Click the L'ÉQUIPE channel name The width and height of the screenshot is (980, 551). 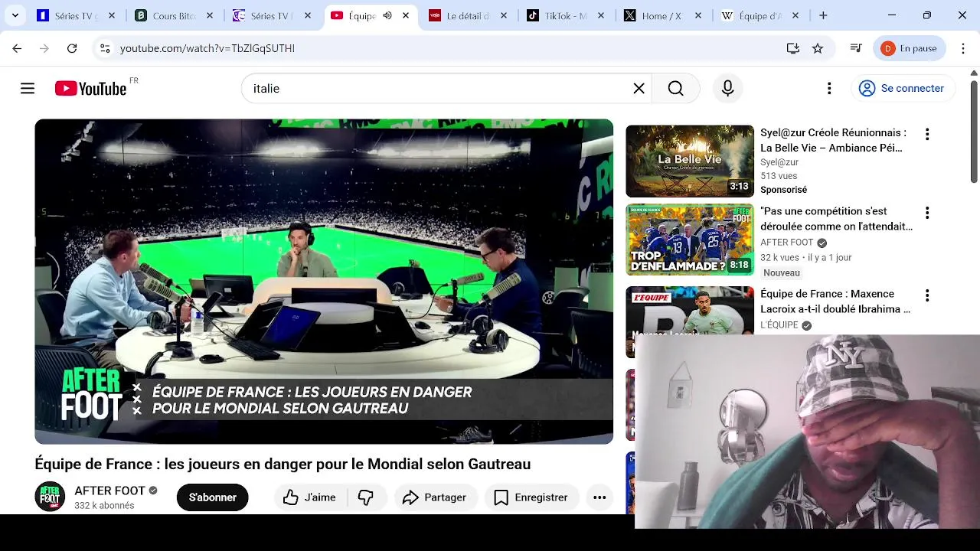click(x=779, y=325)
